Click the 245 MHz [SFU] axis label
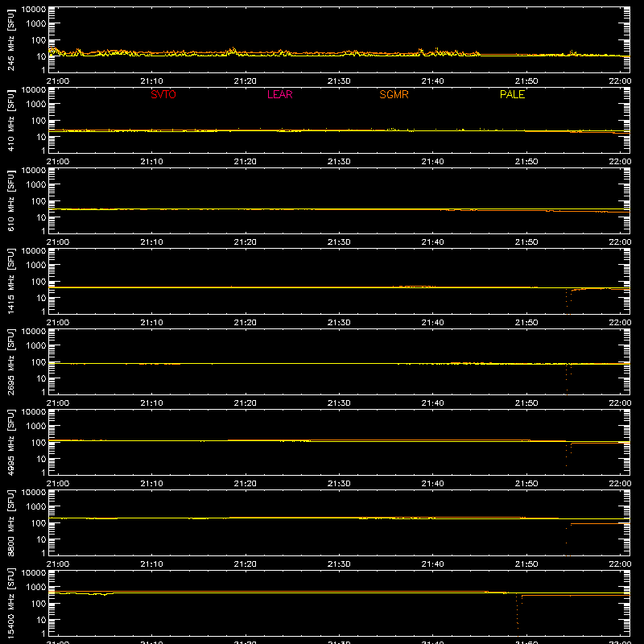 pos(10,39)
